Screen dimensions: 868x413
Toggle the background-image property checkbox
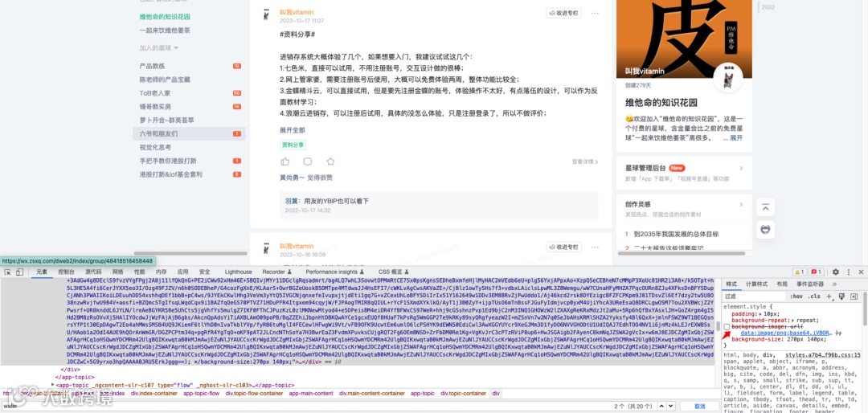(x=727, y=327)
